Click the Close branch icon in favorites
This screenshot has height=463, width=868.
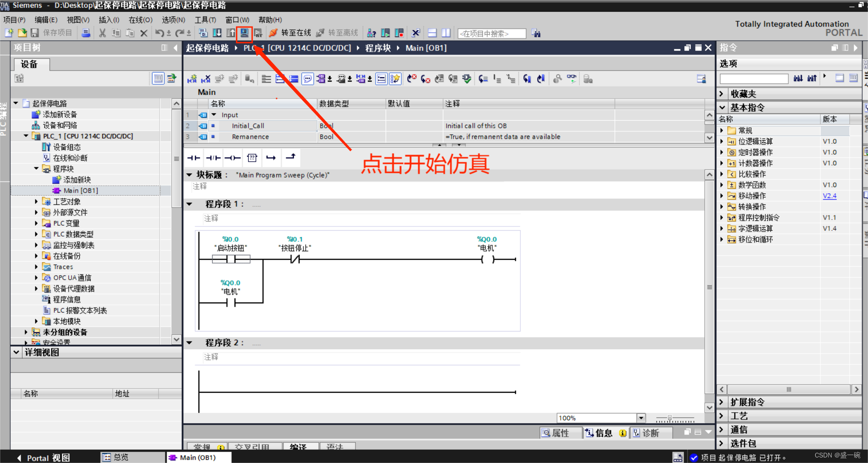tap(291, 158)
